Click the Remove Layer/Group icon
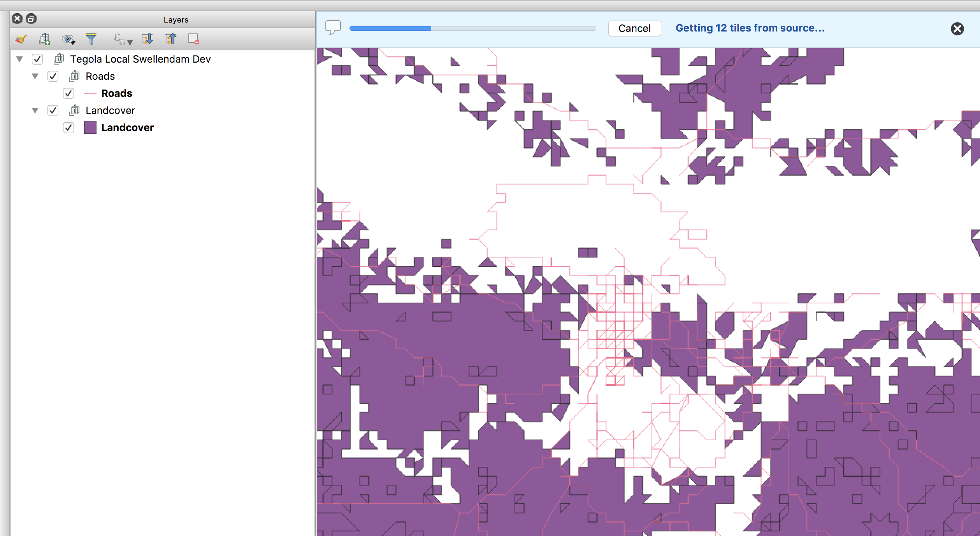Image resolution: width=980 pixels, height=536 pixels. [193, 39]
